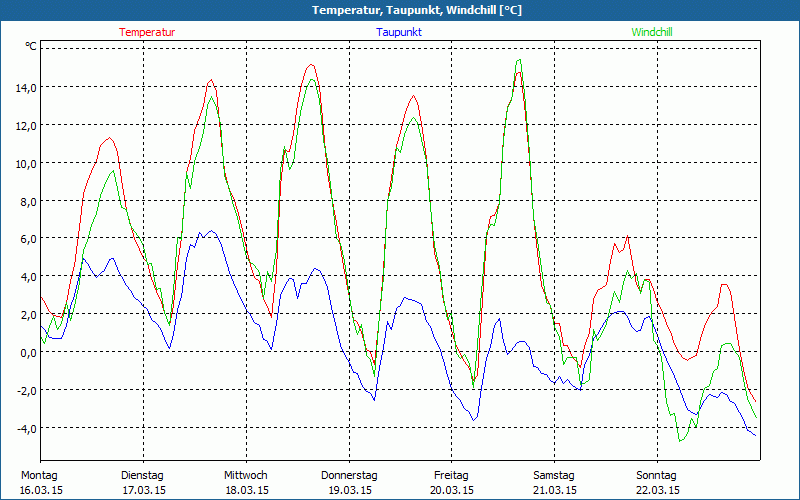Click the -2,0 y-axis value

pyautogui.click(x=27, y=391)
